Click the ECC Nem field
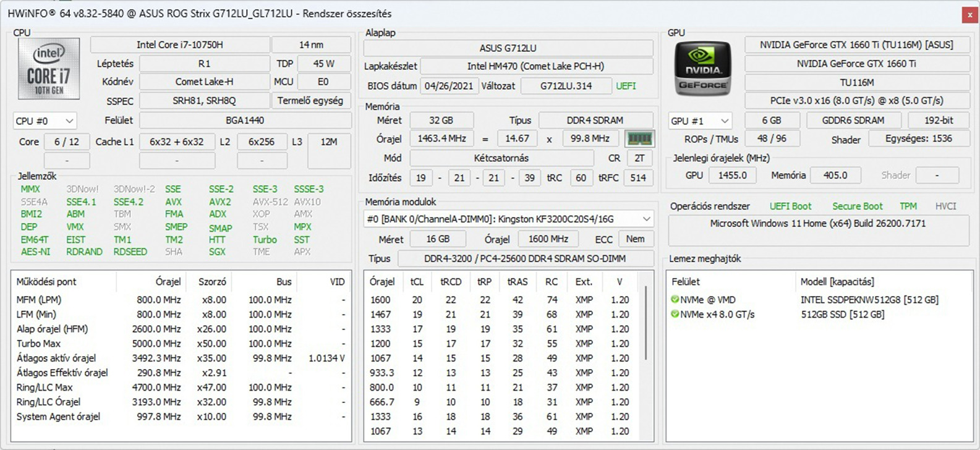 coord(635,239)
